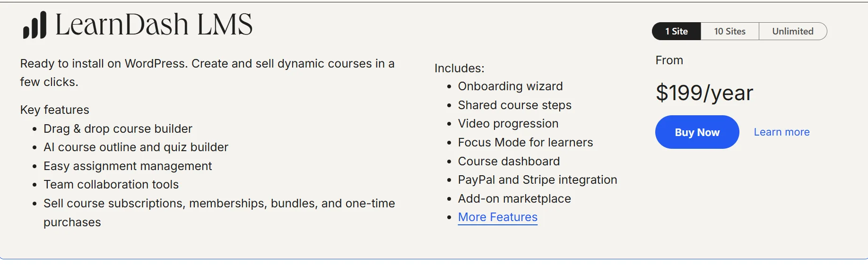Click the $199/year price text

click(704, 93)
